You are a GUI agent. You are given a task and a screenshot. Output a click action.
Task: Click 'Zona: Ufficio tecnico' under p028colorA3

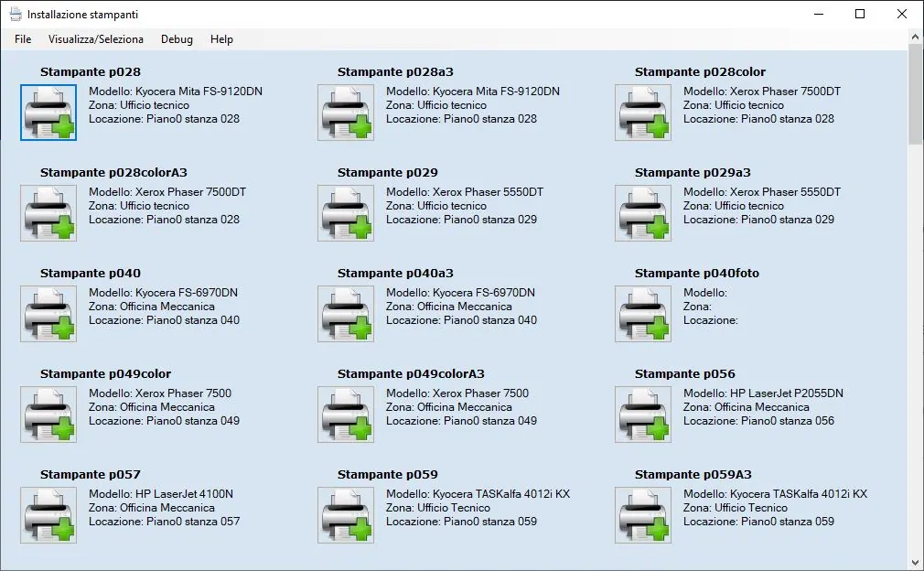139,206
